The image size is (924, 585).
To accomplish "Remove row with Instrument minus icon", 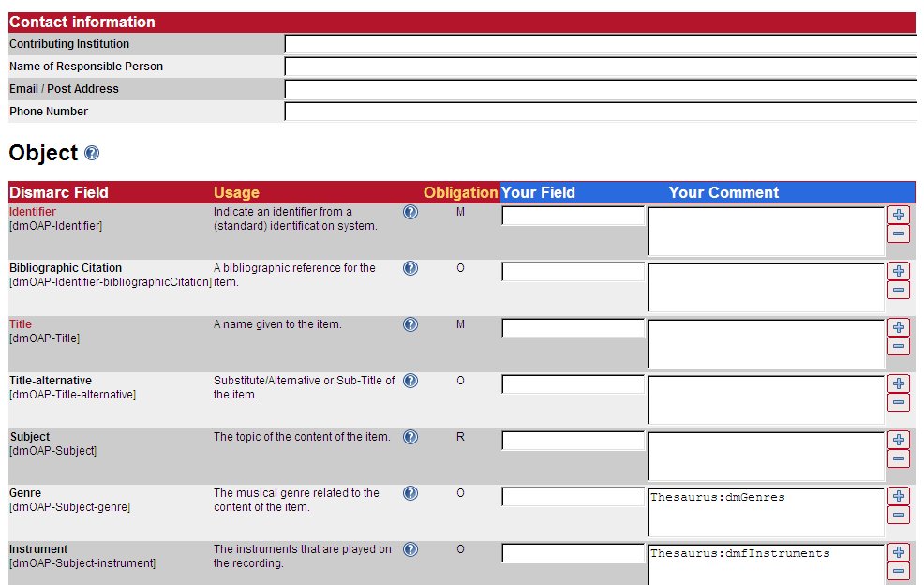I will click(x=899, y=571).
